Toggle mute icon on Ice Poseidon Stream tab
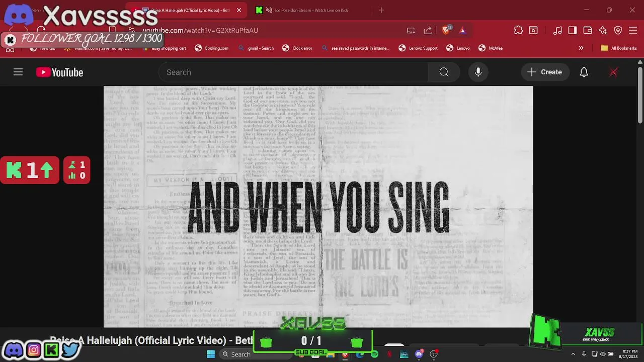 pyautogui.click(x=269, y=10)
